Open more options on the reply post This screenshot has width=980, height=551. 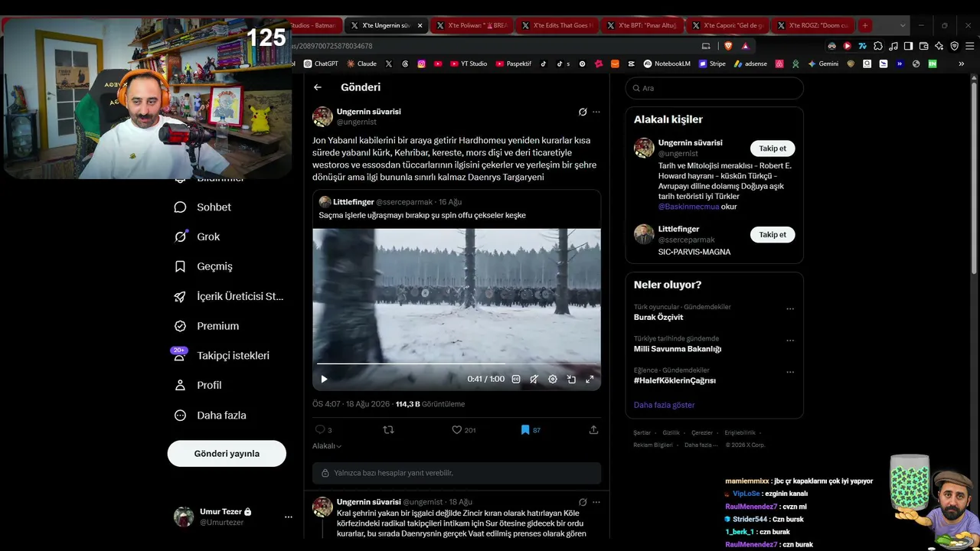pyautogui.click(x=596, y=502)
